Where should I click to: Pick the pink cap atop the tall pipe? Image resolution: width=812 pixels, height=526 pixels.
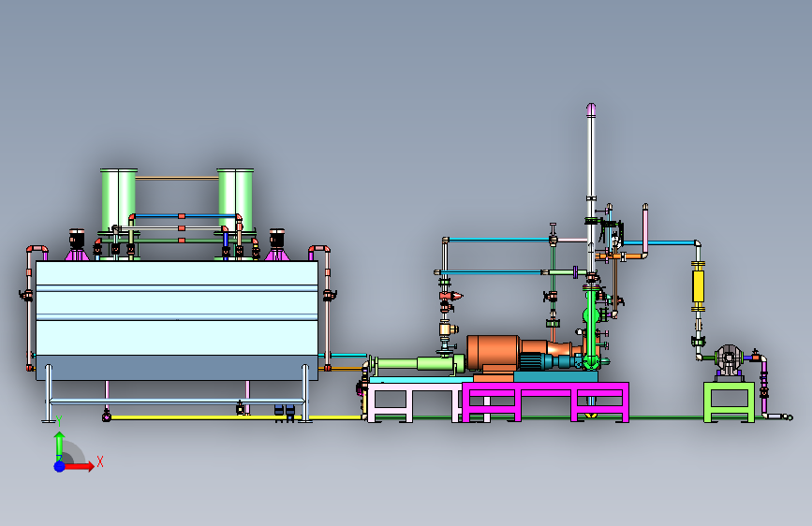pyautogui.click(x=591, y=109)
